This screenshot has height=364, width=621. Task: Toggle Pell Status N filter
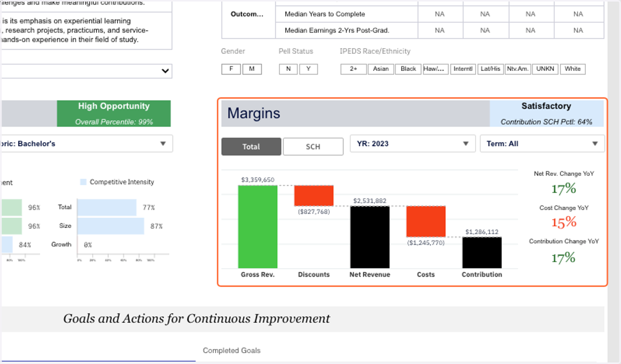point(288,69)
